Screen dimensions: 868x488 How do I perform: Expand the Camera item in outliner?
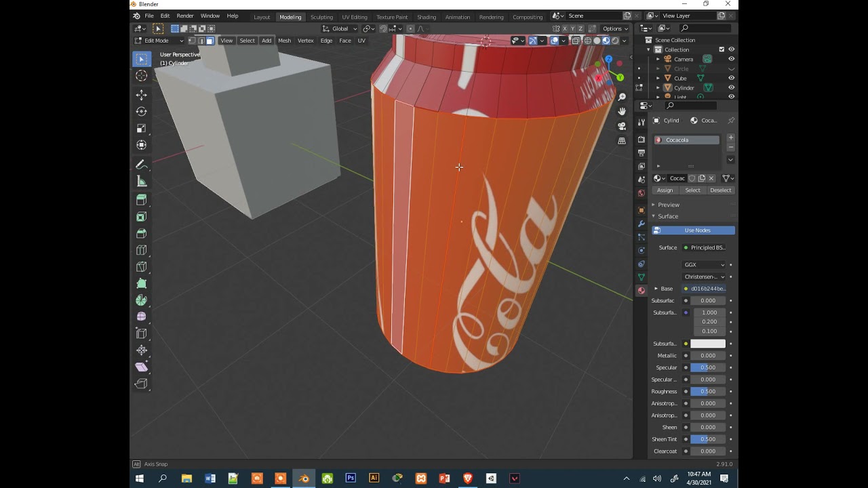click(x=658, y=59)
